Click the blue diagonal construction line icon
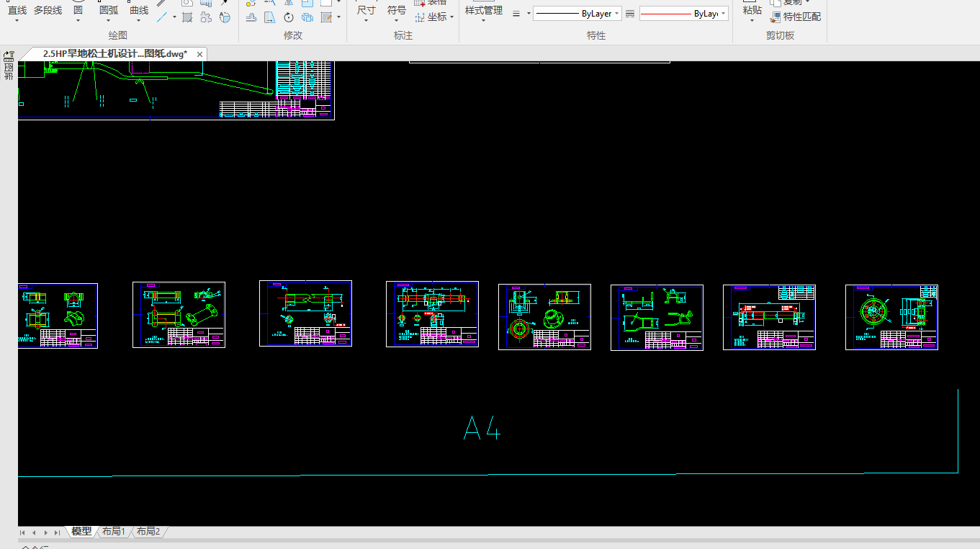The height and width of the screenshot is (549, 980). tap(162, 17)
